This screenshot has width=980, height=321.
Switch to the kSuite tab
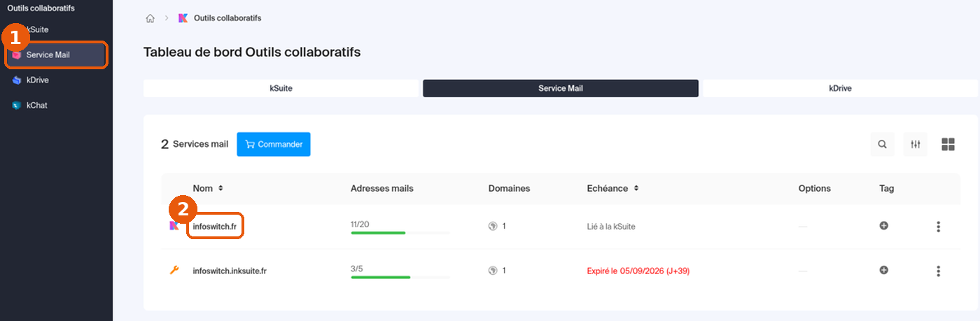281,88
